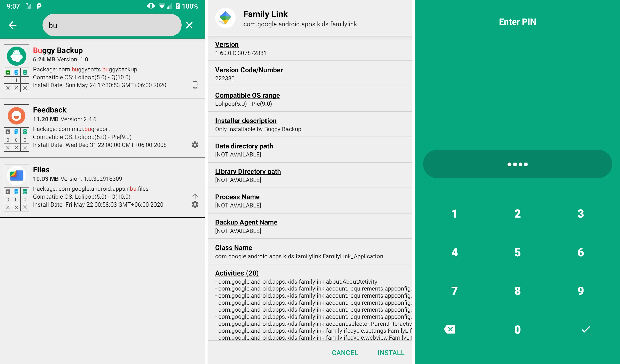Viewport: 620px width, 364px height.
Task: Tap the Version heading in Family Link details
Action: tap(227, 44)
